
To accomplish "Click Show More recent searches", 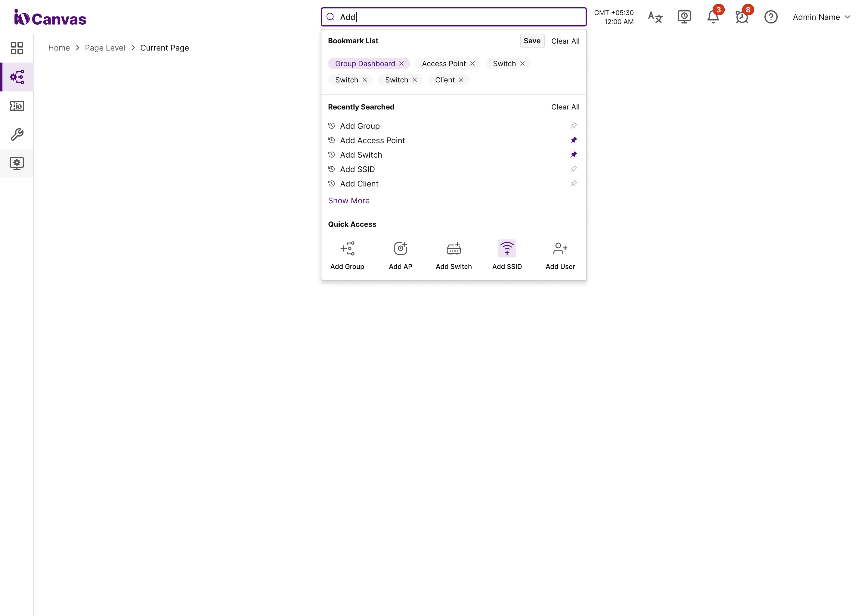I will tap(348, 201).
